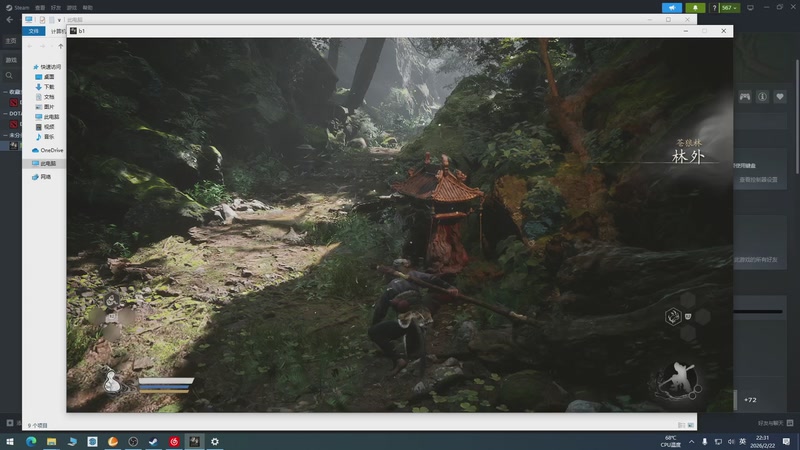Select Black Myth game entry under 未分类
Image resolution: width=800 pixels, height=450 pixels.
(x=14, y=146)
